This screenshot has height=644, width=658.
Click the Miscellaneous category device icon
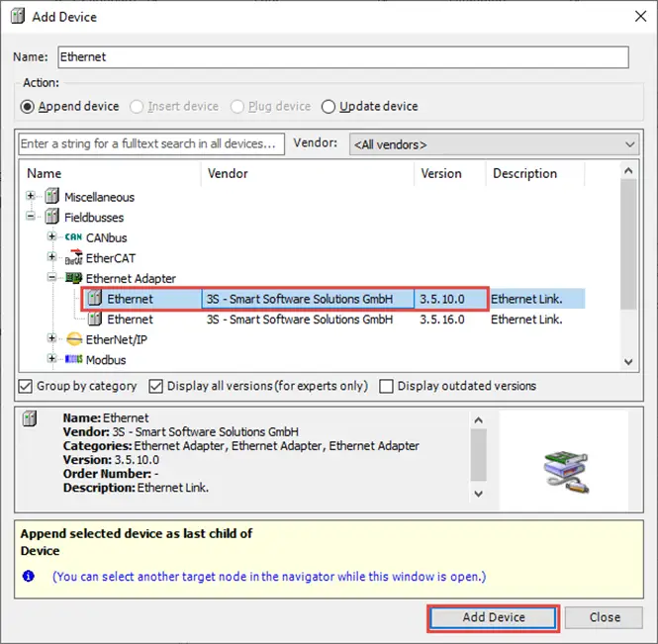52,196
